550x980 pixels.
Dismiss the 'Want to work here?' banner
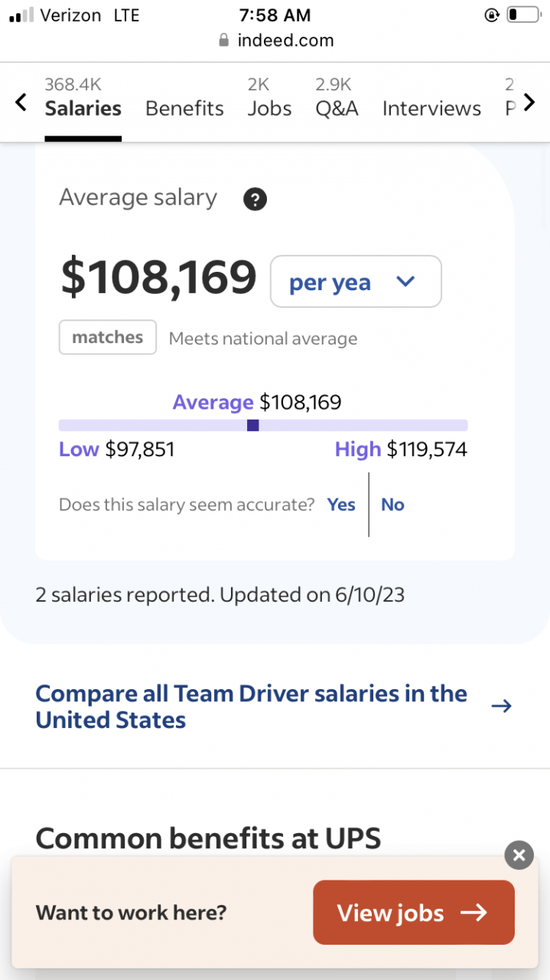click(x=519, y=855)
